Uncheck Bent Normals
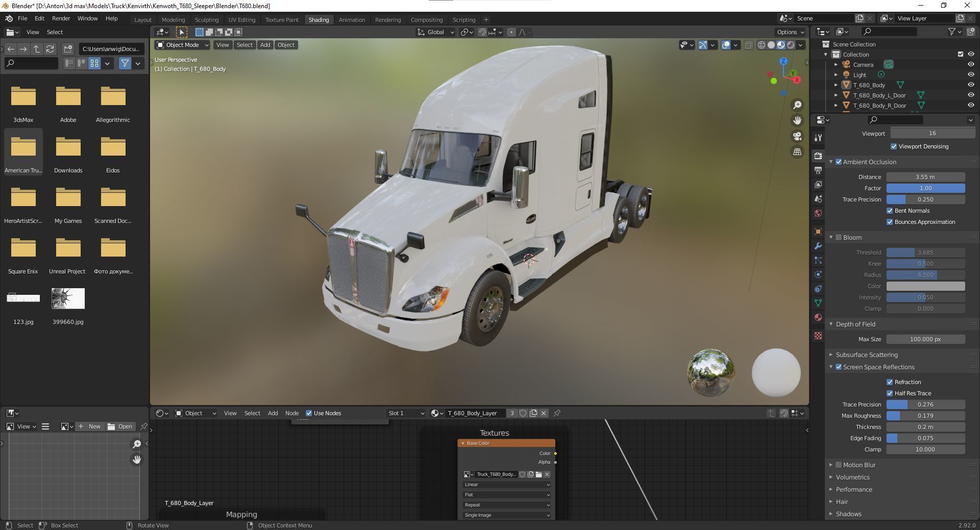The height and width of the screenshot is (530, 980). pyautogui.click(x=890, y=211)
